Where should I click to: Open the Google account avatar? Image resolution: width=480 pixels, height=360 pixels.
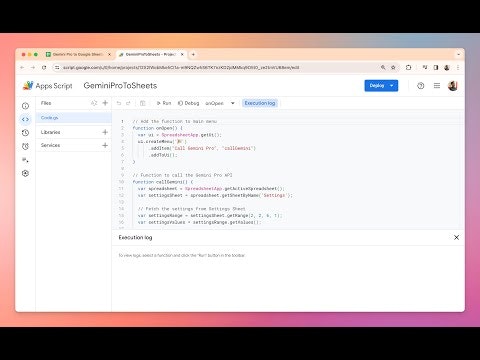point(453,86)
